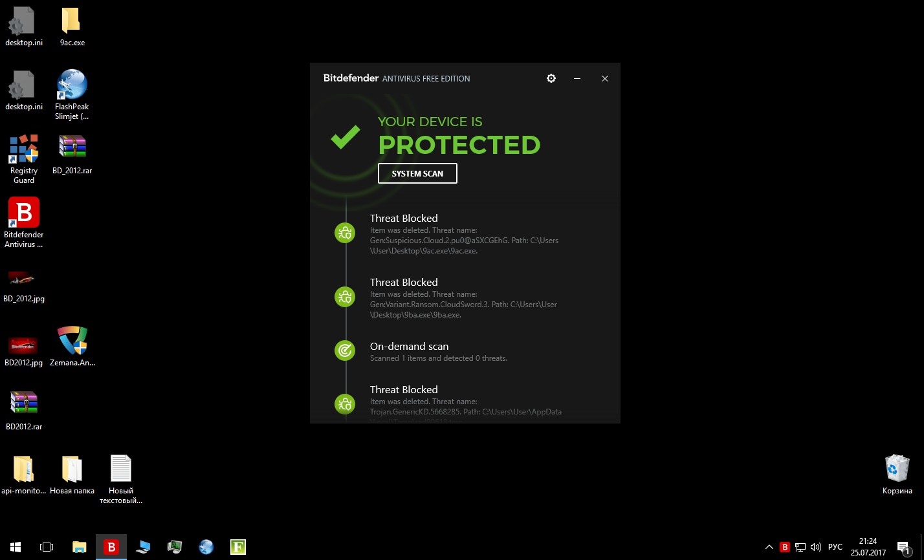
Task: Launch the Slimjet globe icon on the taskbar
Action: [206, 547]
